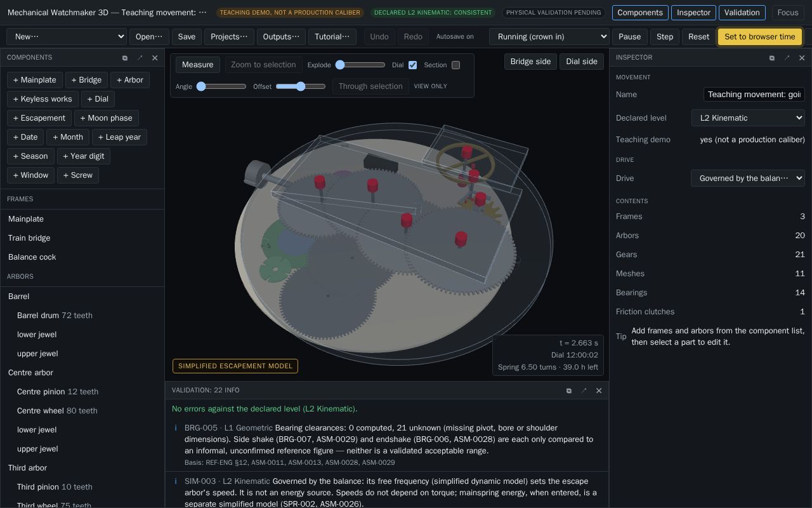Toggle the Validation panel button in header
812x508 pixels.
tap(742, 13)
